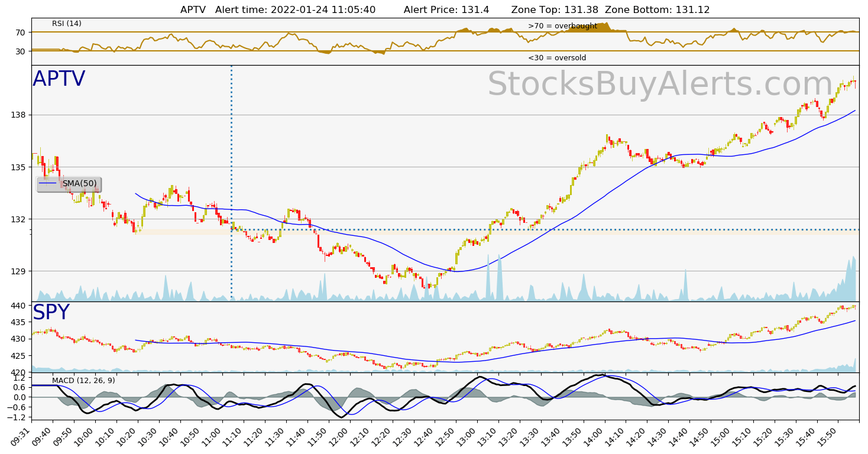Screen dimensions: 868x454
Task: Click the 129 price axis label
Action: pos(20,271)
